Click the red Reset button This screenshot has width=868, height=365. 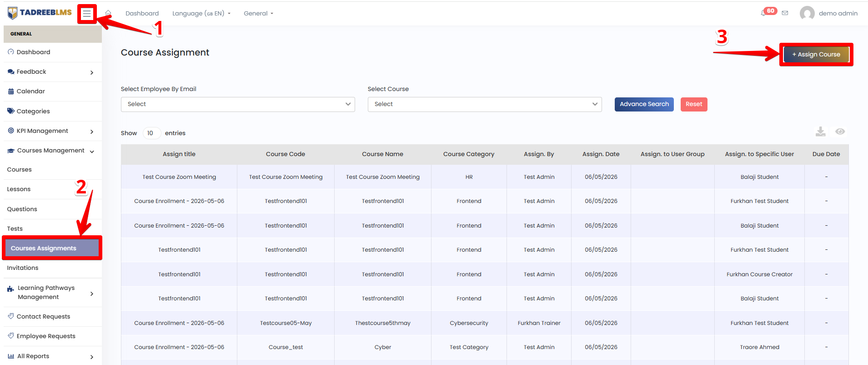click(694, 104)
